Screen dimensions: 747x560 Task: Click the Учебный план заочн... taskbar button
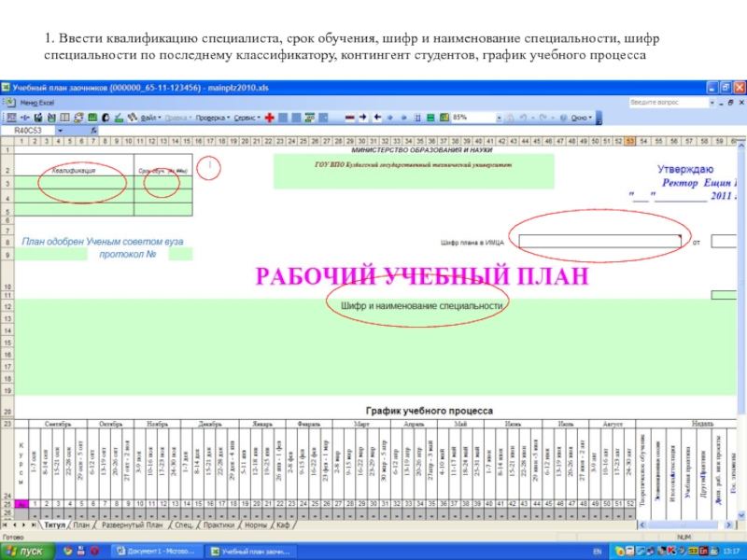251,552
